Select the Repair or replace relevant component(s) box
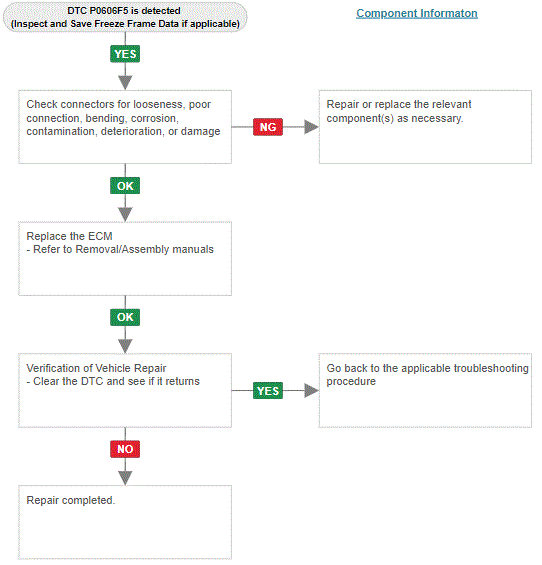The image size is (542, 565). pyautogui.click(x=425, y=127)
